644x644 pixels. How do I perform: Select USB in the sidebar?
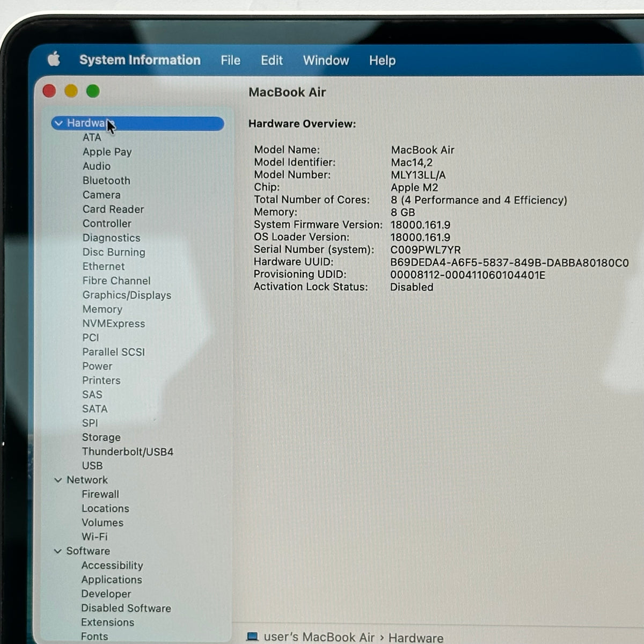coord(92,466)
